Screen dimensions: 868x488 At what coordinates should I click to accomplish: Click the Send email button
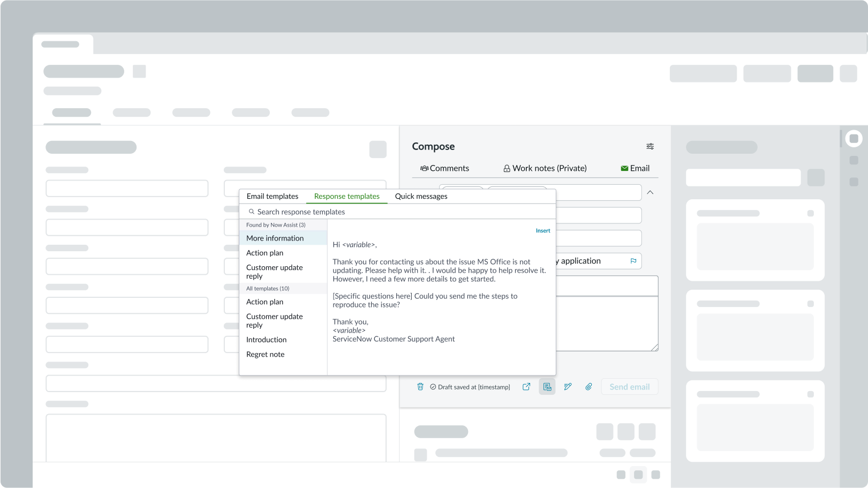[x=630, y=387]
